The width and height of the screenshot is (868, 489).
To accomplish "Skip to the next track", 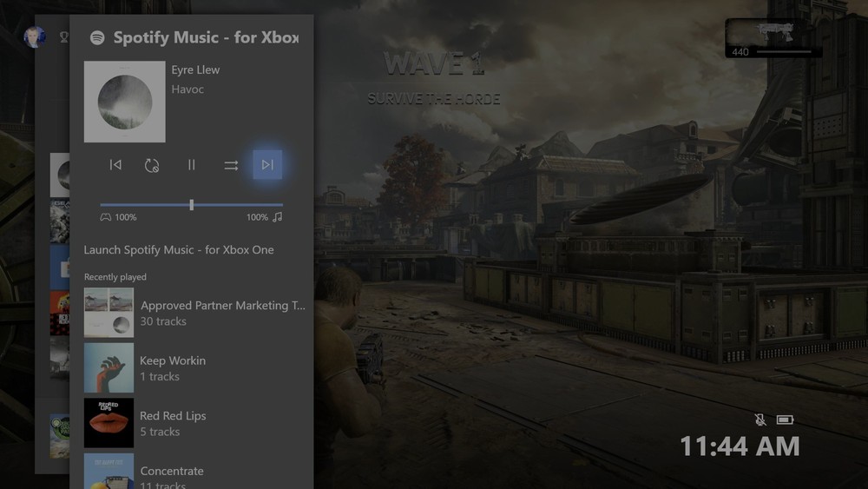I will tap(267, 165).
